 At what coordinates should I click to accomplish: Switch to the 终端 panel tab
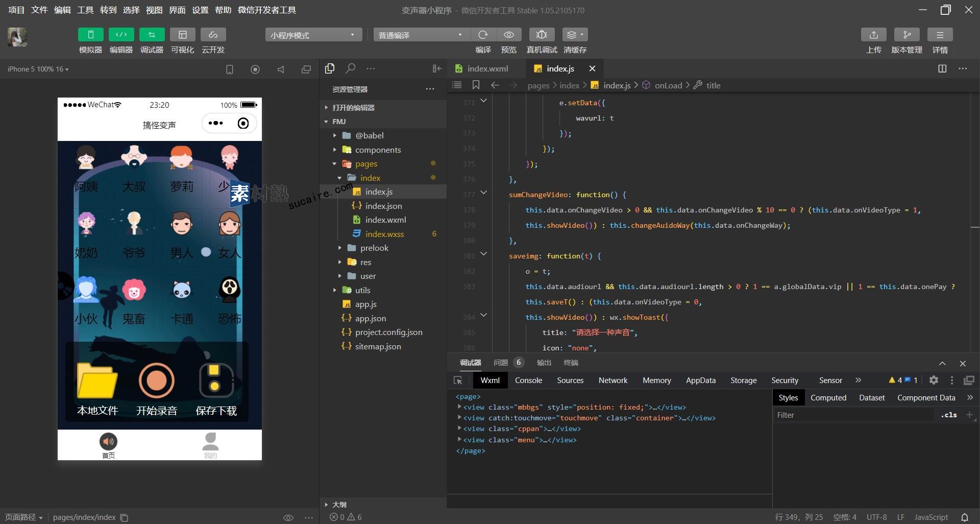pos(571,363)
